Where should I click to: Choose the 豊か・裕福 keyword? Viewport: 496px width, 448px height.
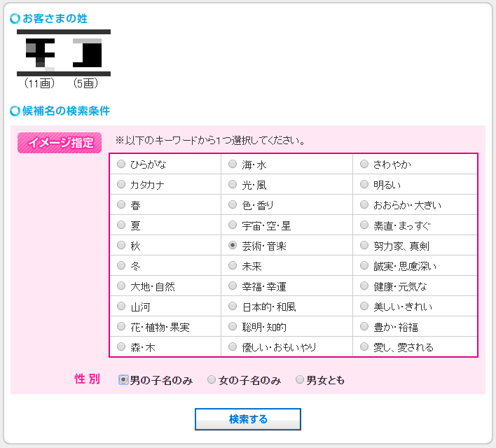[x=364, y=326]
